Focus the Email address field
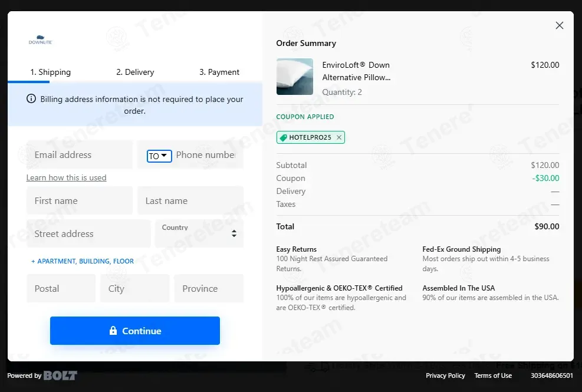Image resolution: width=582 pixels, height=392 pixels. point(80,155)
